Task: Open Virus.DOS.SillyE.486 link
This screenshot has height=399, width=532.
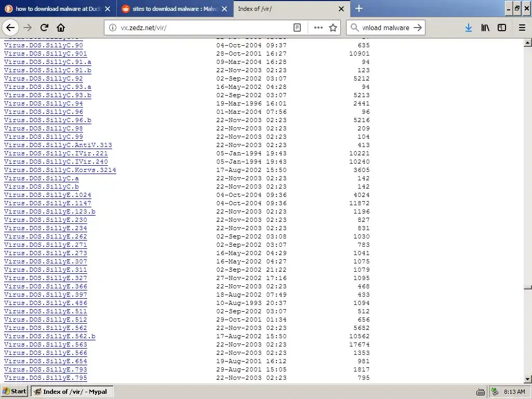Action: pyautogui.click(x=46, y=303)
